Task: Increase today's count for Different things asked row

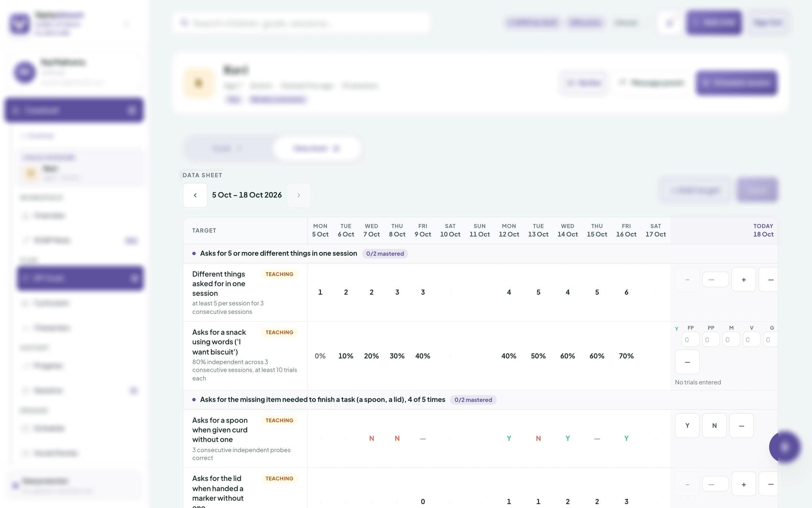Action: click(x=743, y=280)
